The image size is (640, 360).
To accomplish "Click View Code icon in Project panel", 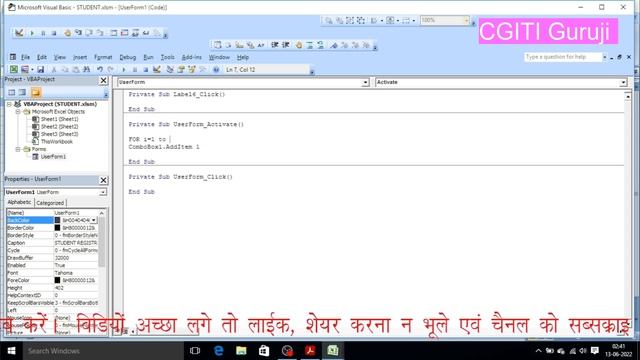I will pos(11,93).
